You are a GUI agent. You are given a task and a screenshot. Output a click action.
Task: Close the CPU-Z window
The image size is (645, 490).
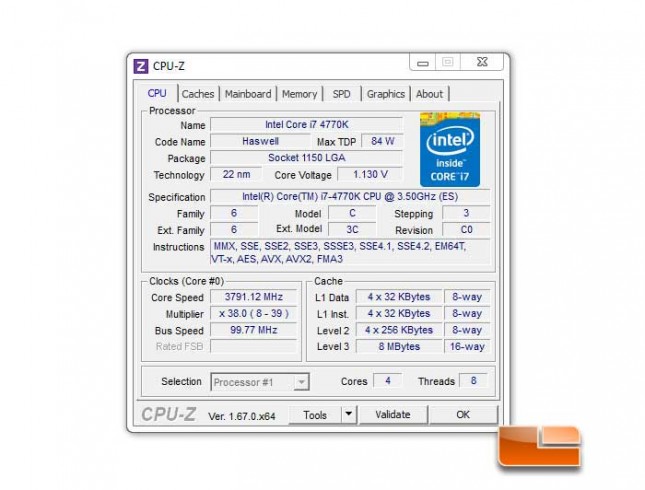482,62
